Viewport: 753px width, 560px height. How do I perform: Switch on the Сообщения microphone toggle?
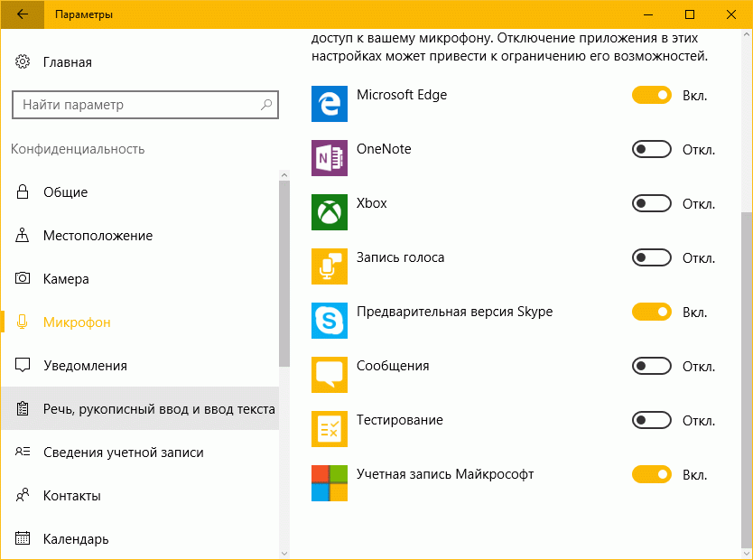pos(652,366)
